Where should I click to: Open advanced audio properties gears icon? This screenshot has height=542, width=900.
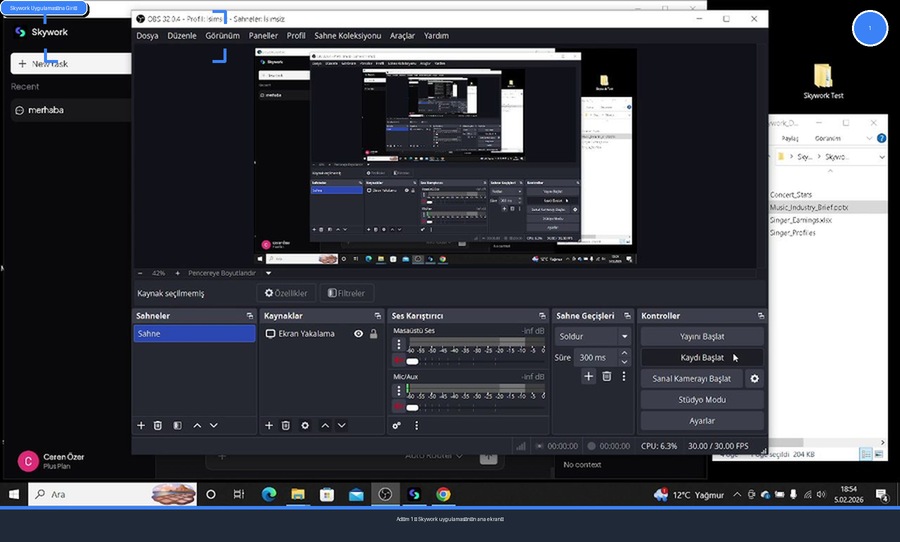tap(397, 426)
